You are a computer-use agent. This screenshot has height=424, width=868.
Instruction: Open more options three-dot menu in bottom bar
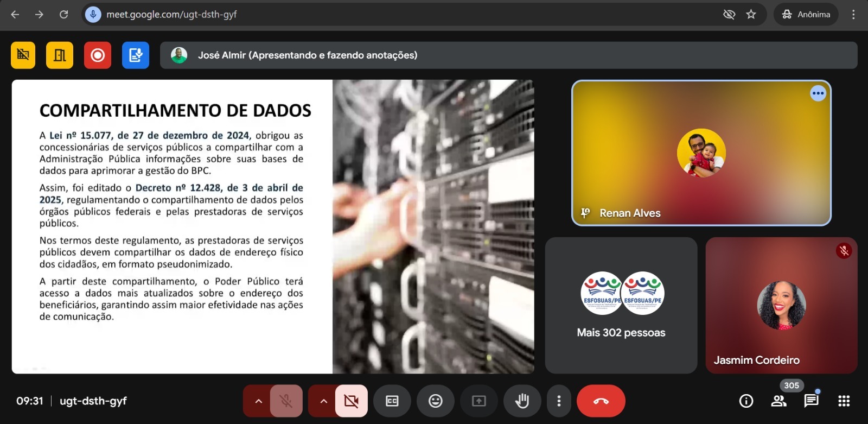point(559,401)
